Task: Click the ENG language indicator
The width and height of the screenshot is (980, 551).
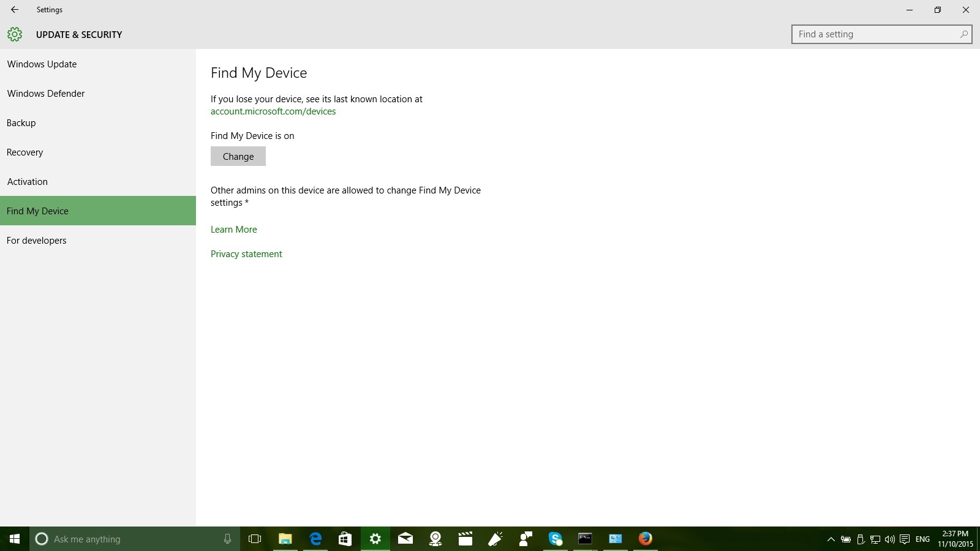Action: tap(922, 539)
